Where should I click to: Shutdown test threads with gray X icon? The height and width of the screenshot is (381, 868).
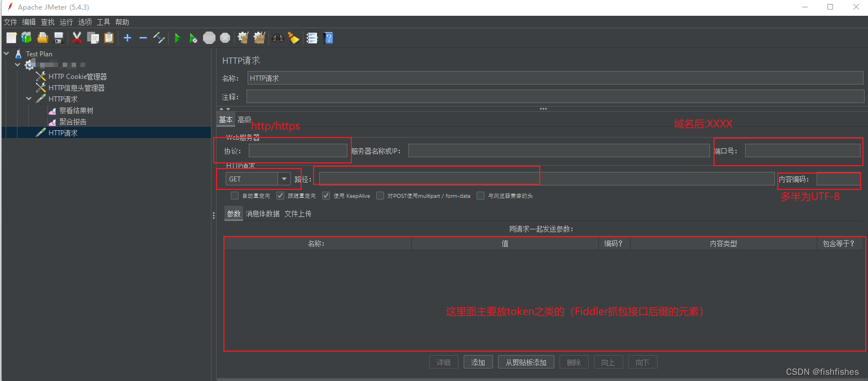(x=225, y=38)
